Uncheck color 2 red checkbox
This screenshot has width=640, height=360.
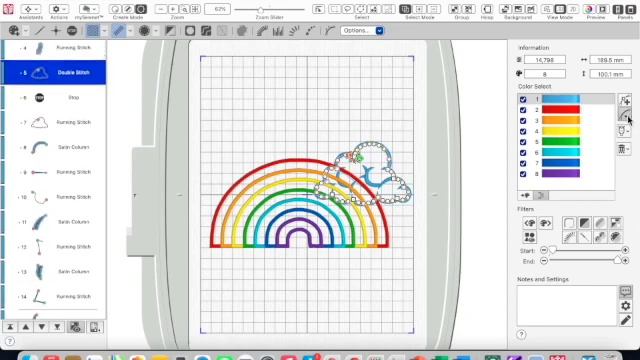tap(523, 110)
